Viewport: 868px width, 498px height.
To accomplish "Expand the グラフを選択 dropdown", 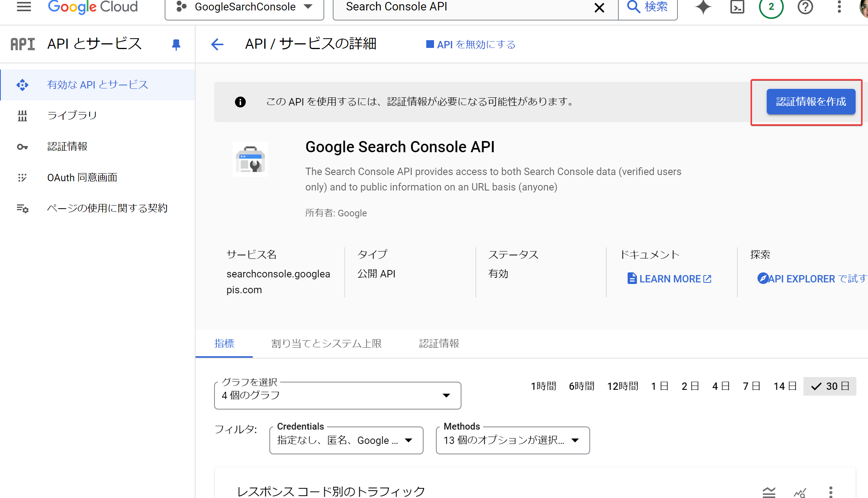I will 337,395.
